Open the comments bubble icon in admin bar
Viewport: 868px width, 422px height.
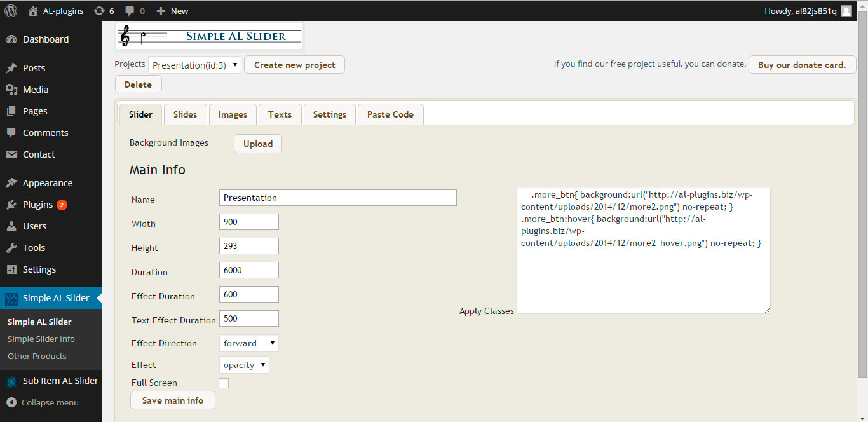[x=130, y=11]
